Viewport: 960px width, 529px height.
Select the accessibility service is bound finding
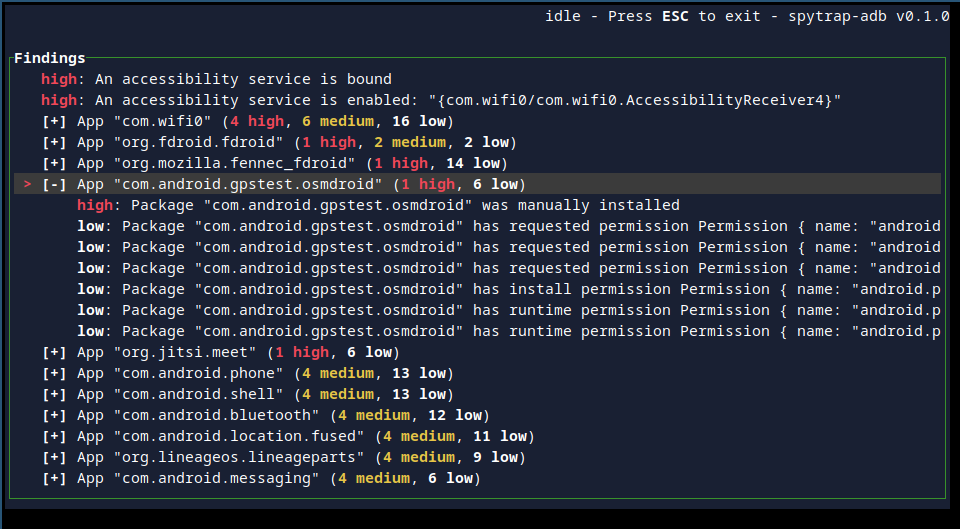[216, 80]
